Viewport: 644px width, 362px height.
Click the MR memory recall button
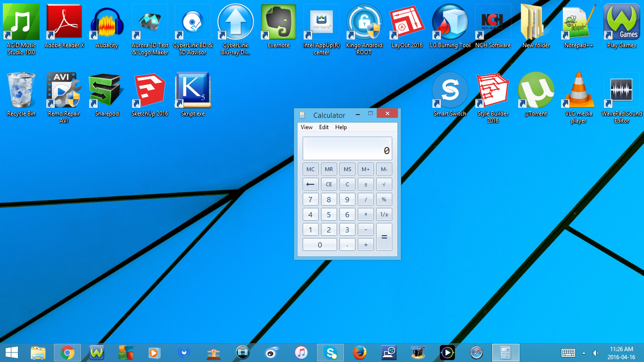pyautogui.click(x=329, y=169)
